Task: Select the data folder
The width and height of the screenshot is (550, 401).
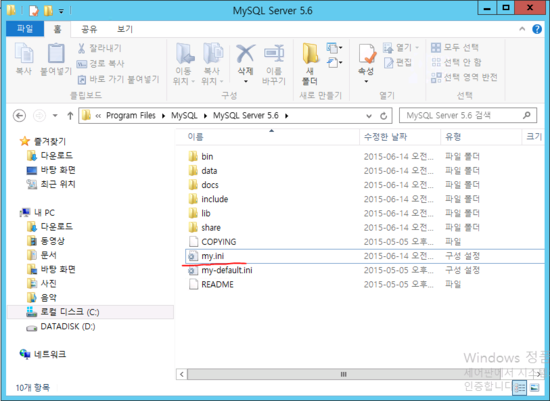Action: 209,171
